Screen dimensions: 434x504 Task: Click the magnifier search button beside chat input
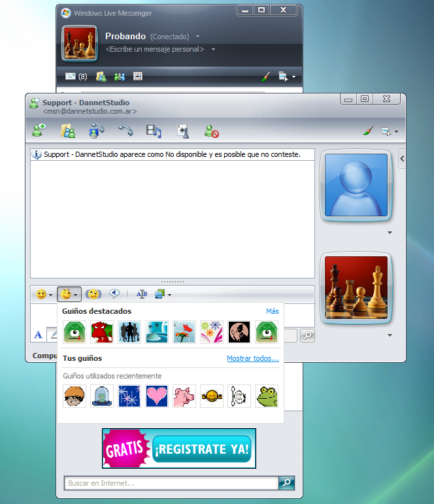(307, 335)
